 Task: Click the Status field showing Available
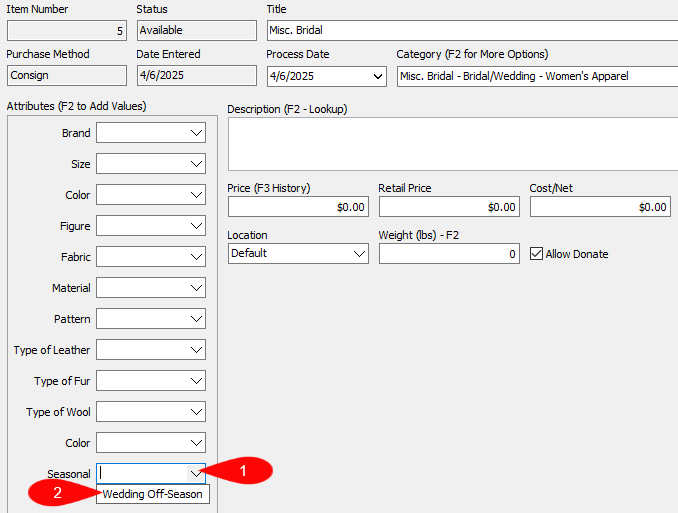point(197,31)
